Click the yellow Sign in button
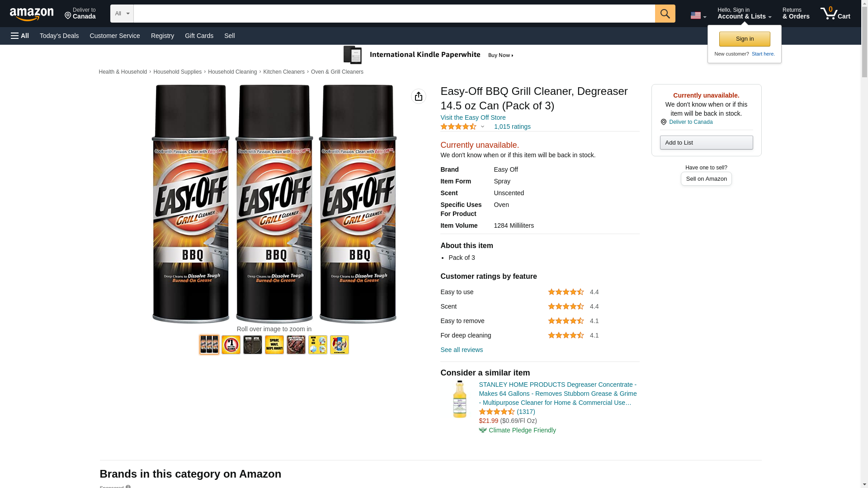This screenshot has height=488, width=868. coord(745,39)
